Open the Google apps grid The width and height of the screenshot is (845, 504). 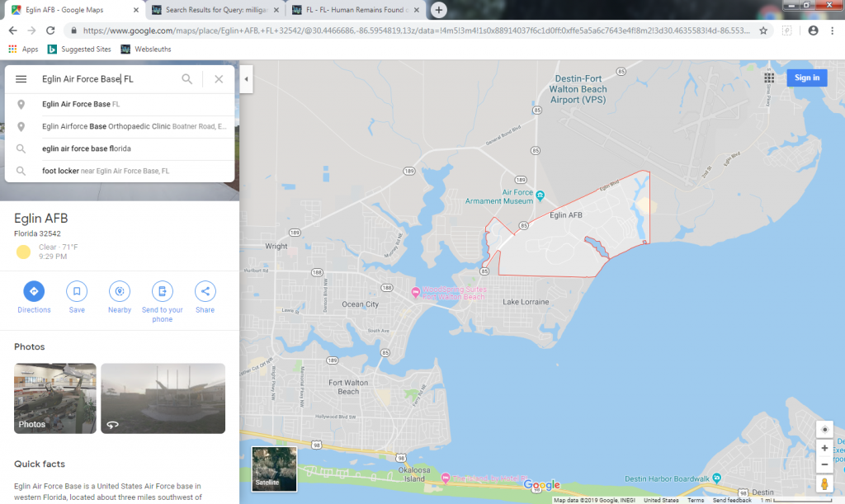tap(769, 78)
